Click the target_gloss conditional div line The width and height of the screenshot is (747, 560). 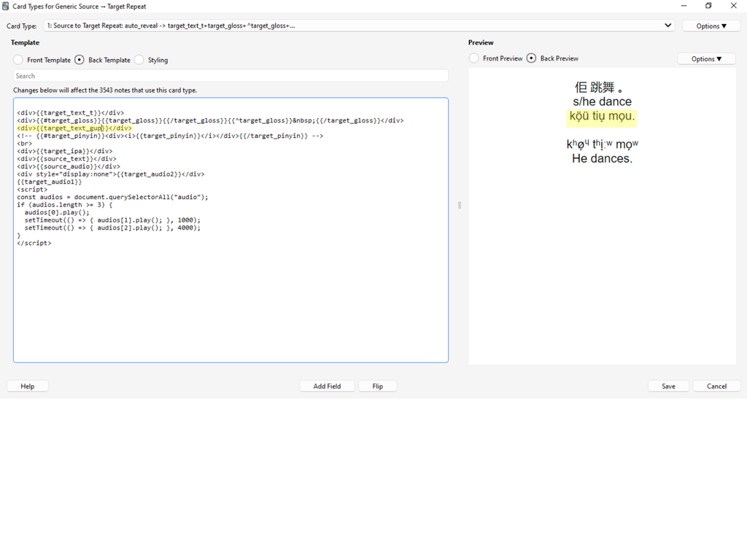coord(210,120)
